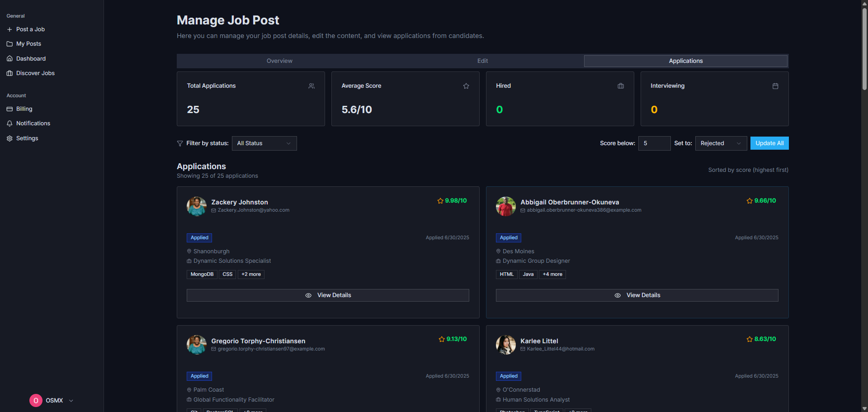Image resolution: width=868 pixels, height=412 pixels.
Task: Click the Sorted by score label
Action: [x=748, y=170]
